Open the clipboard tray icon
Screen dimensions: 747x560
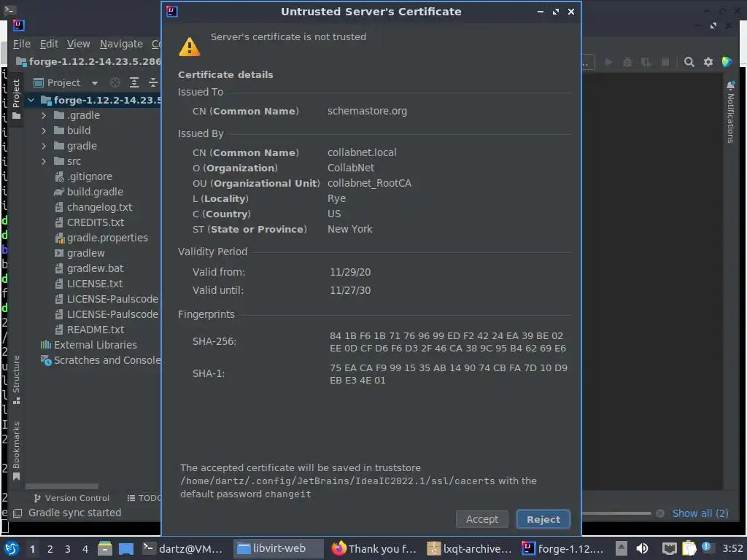(689, 548)
